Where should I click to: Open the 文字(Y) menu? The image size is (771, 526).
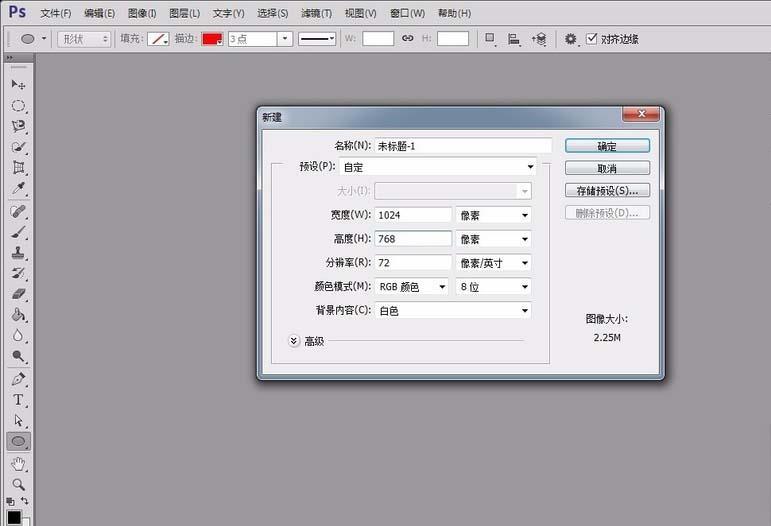(x=228, y=13)
